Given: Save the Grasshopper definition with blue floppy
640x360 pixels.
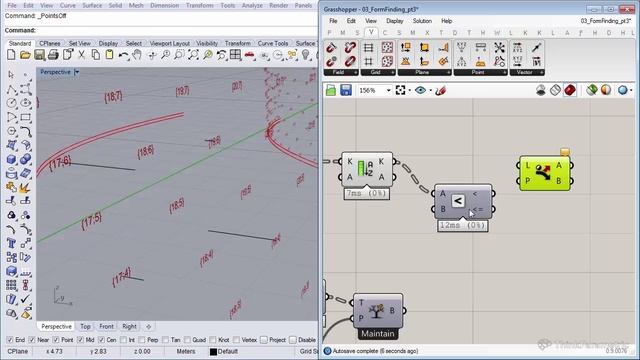Looking at the screenshot, I should coord(346,90).
